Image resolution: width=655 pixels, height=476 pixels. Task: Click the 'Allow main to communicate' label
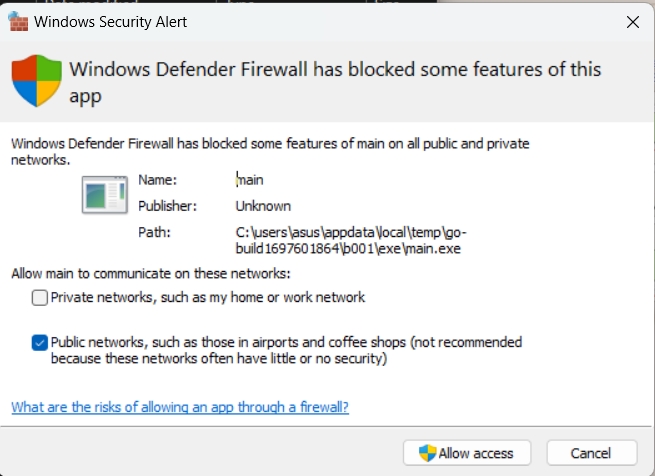(x=151, y=274)
